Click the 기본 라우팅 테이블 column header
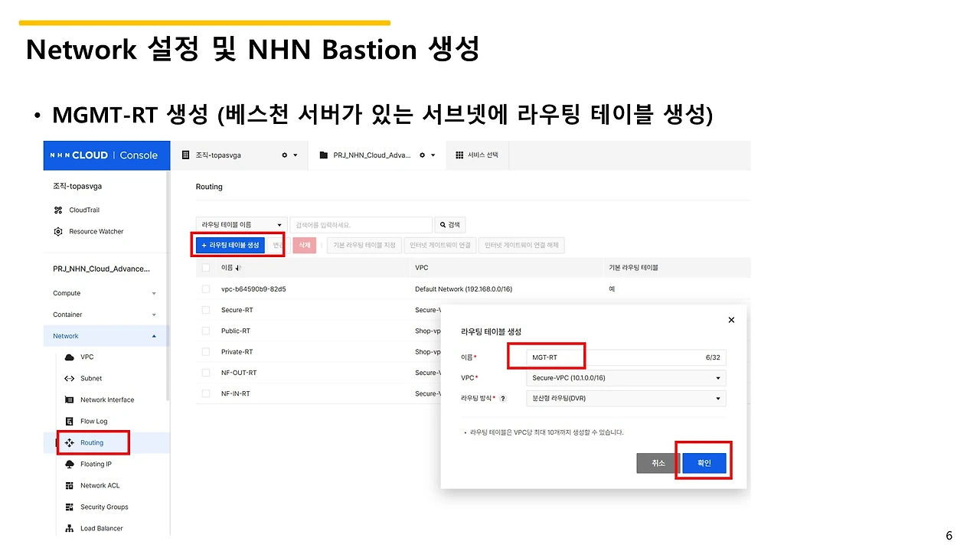The width and height of the screenshot is (980, 551). [633, 268]
